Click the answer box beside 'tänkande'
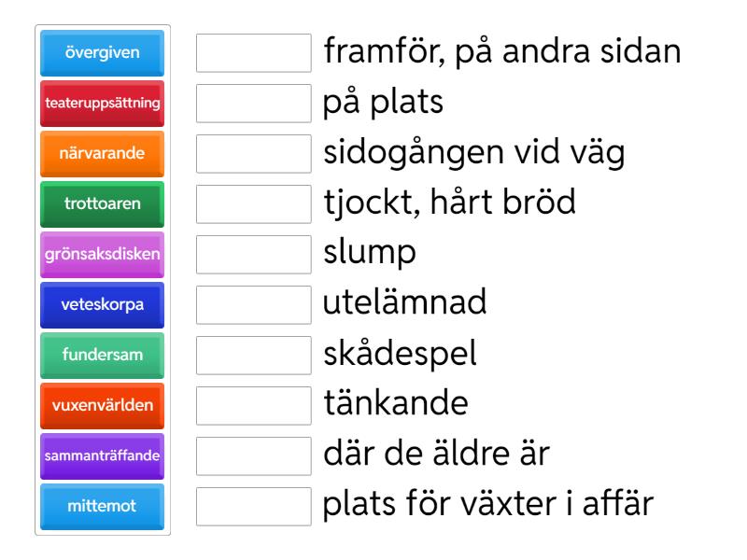 (x=254, y=406)
